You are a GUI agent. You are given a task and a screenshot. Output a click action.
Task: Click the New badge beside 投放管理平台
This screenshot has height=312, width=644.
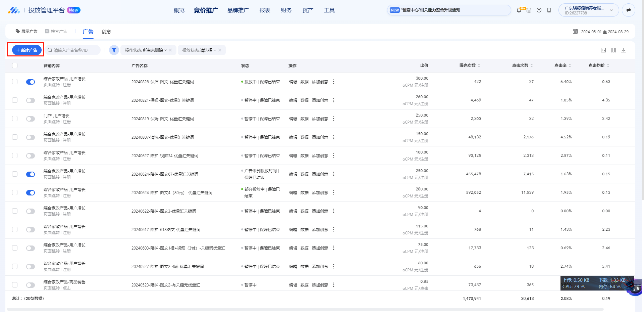pos(73,10)
